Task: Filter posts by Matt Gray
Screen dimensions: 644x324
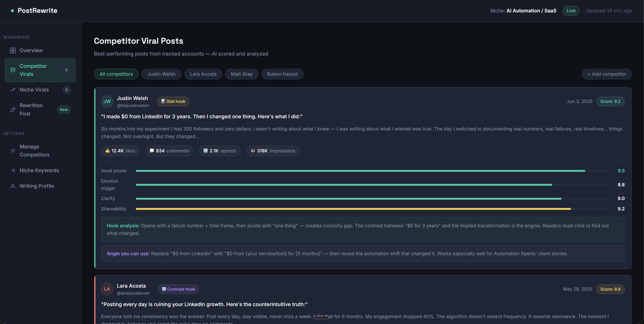Action: coord(242,74)
